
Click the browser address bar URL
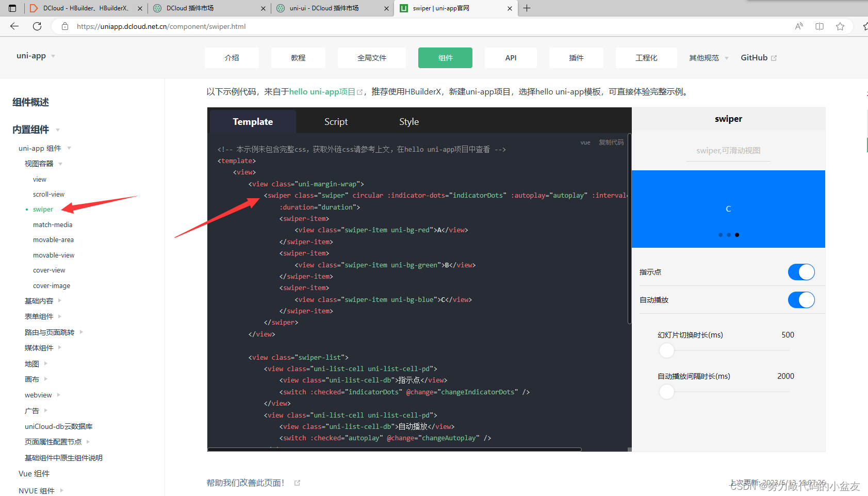161,26
